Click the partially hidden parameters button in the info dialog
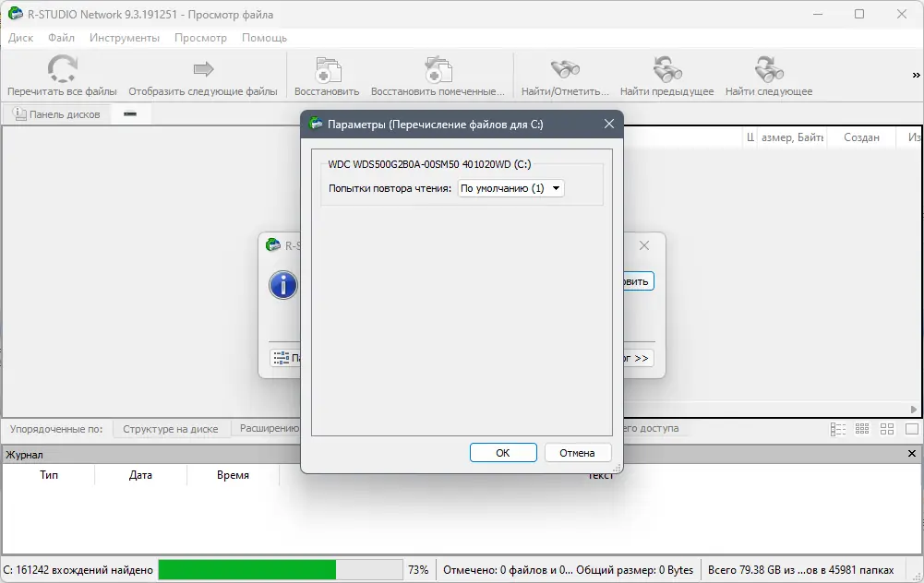This screenshot has width=924, height=583. click(286, 358)
